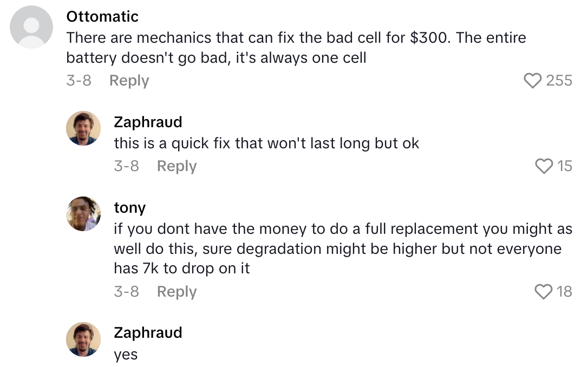The height and width of the screenshot is (367, 588).
Task: Click Reply under Zaphraud's first comment
Action: tap(176, 166)
